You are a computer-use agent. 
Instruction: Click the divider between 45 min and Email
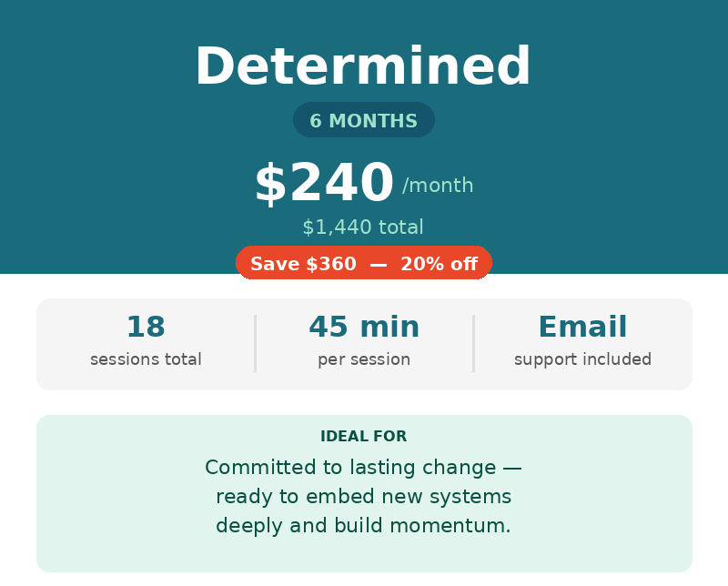coord(473,343)
